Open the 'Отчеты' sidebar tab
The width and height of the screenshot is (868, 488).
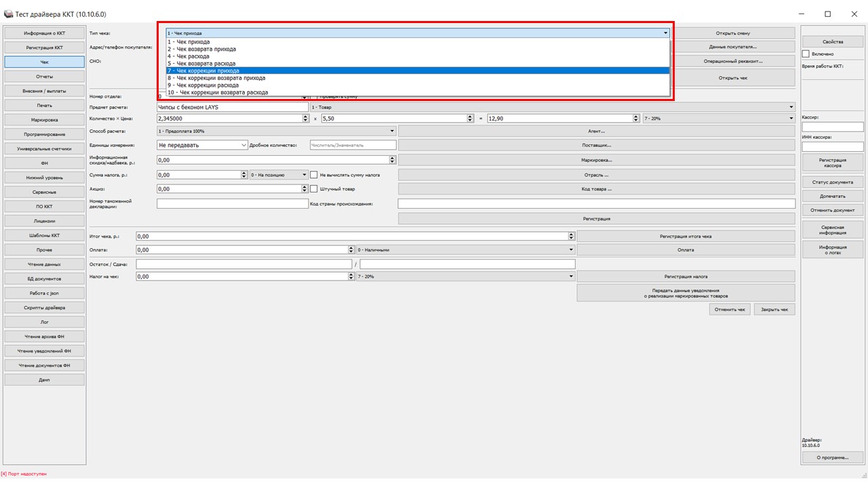[x=45, y=77]
